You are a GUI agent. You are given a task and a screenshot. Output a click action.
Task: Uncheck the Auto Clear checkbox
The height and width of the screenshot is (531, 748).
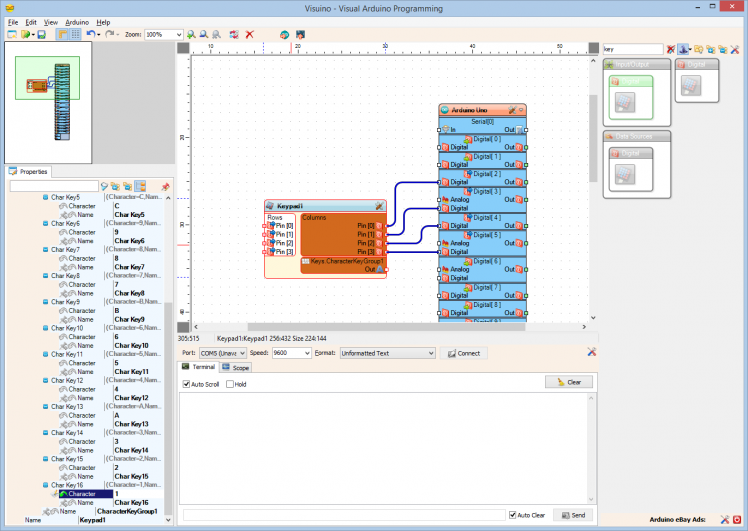[512, 515]
